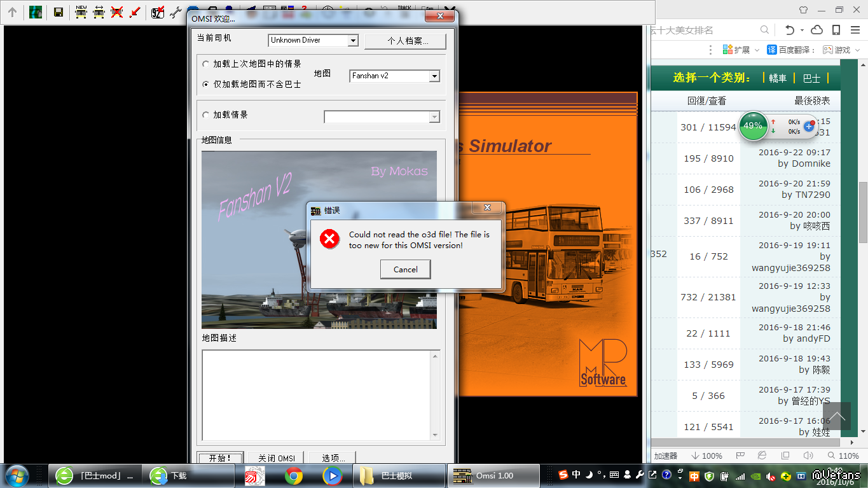Click the green 49% accelerator ball

[x=753, y=126]
